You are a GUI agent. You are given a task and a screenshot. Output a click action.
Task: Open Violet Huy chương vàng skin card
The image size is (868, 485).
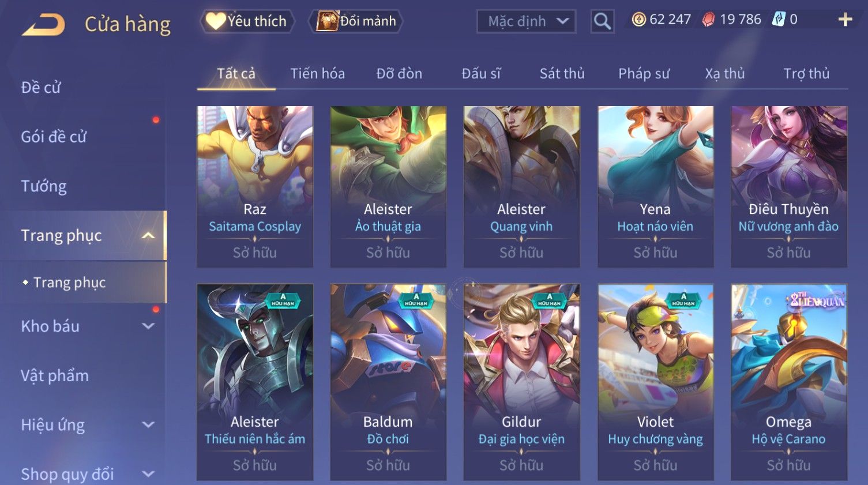[655, 382]
